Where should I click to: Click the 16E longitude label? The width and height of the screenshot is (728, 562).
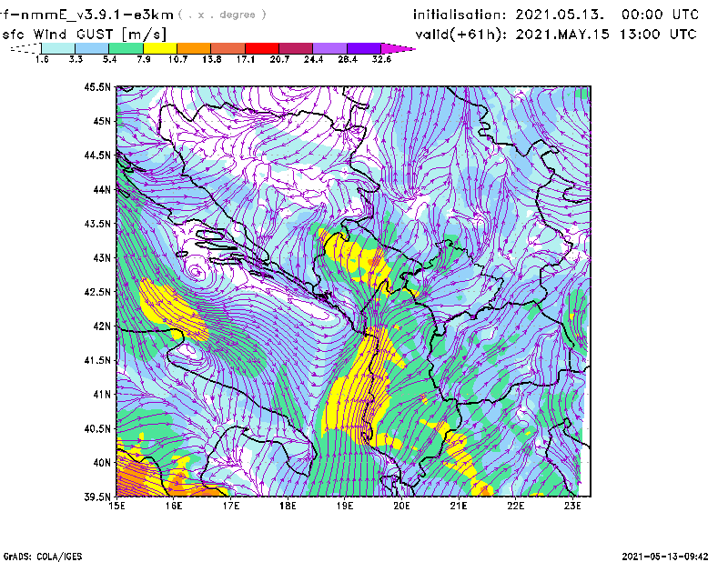pyautogui.click(x=174, y=506)
